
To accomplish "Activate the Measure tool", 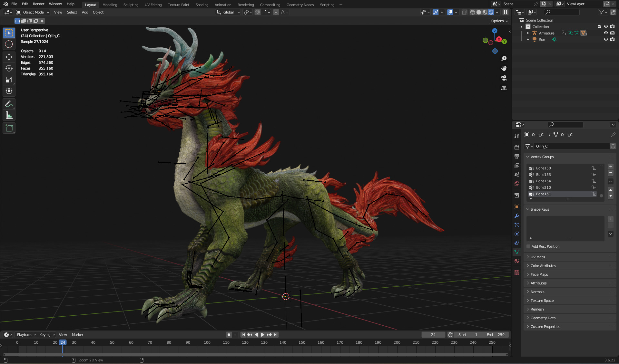I will [9, 115].
